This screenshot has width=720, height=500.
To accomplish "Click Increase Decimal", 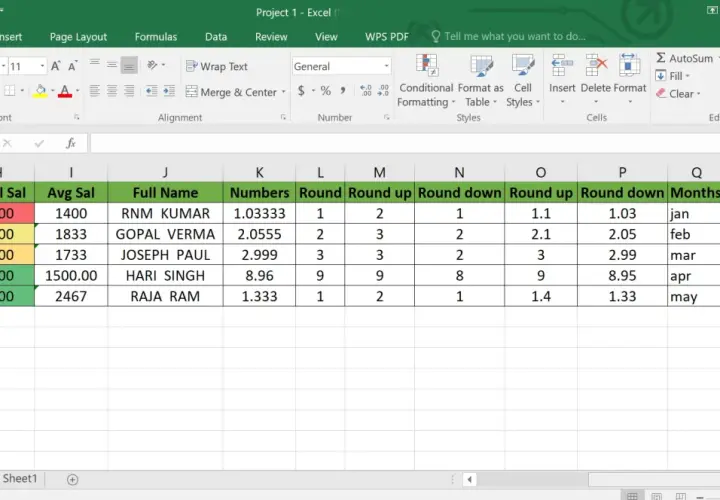I will coord(366,90).
